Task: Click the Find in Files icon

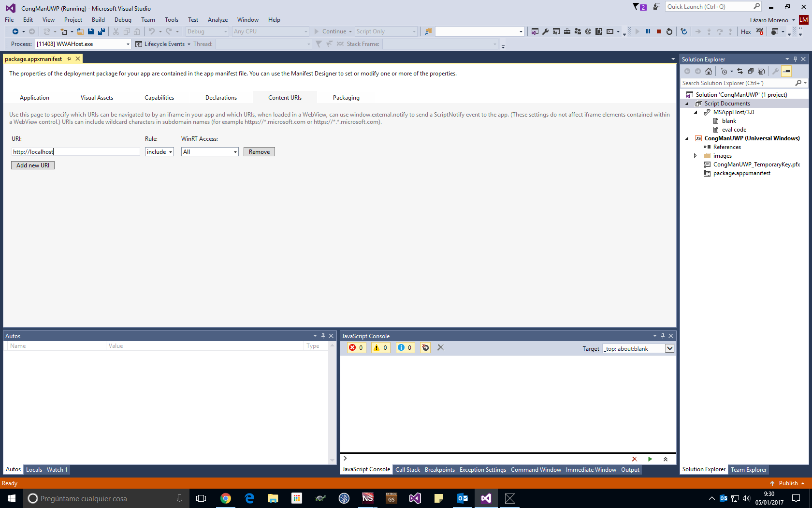Action: coord(428,31)
